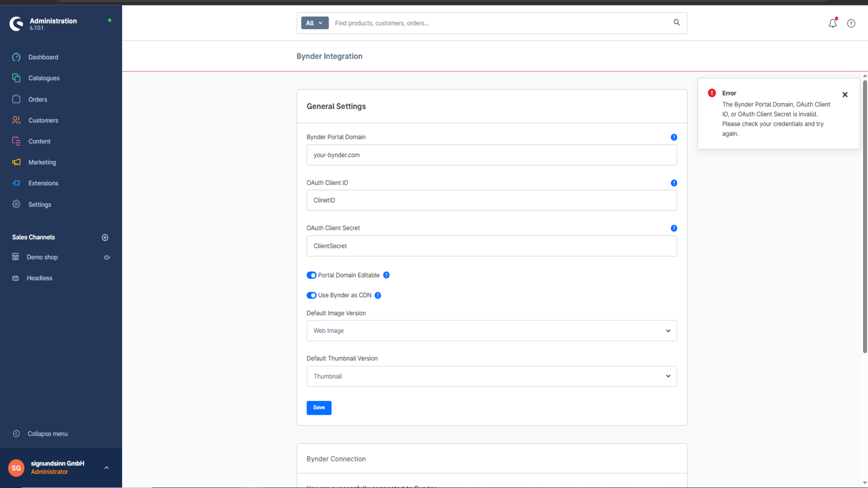Open the Dashboard menu item
Image resolution: width=868 pixels, height=488 pixels.
(43, 57)
